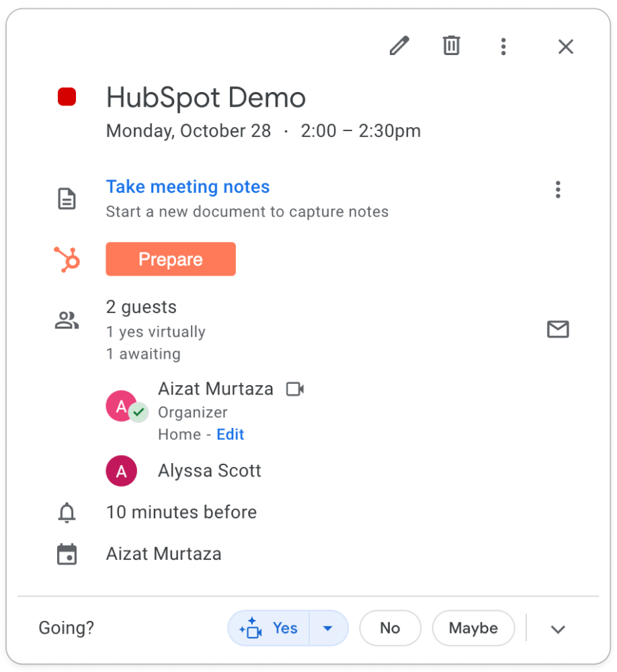Viewport: 617px width, 672px height.
Task: Select guest name Alyssa Scott
Action: click(x=209, y=470)
